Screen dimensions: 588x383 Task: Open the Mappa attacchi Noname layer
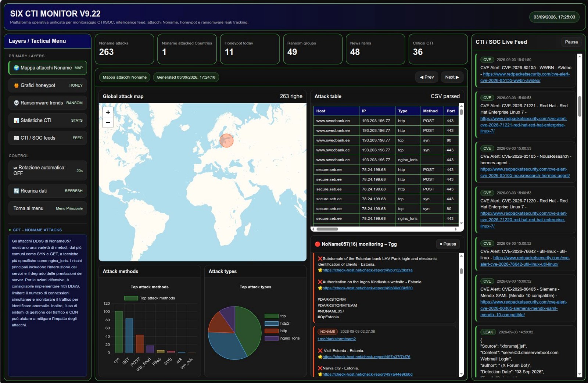pyautogui.click(x=47, y=68)
